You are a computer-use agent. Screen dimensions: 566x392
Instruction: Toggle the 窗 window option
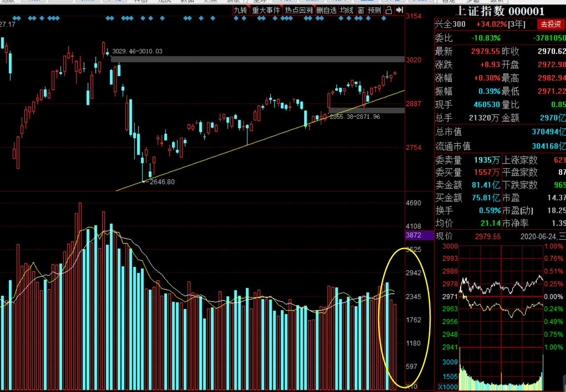361,10
